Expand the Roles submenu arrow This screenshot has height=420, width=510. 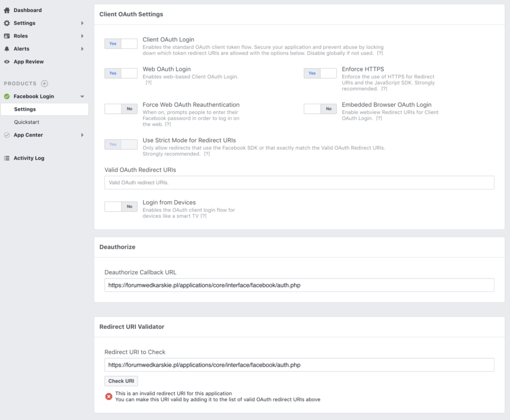pyautogui.click(x=82, y=36)
